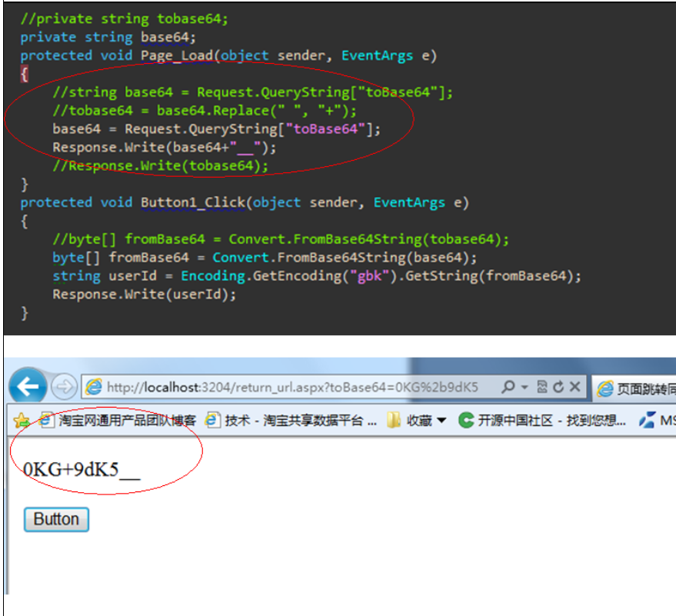
Task: Click the "toBase64" string literal in code
Action: click(x=325, y=129)
